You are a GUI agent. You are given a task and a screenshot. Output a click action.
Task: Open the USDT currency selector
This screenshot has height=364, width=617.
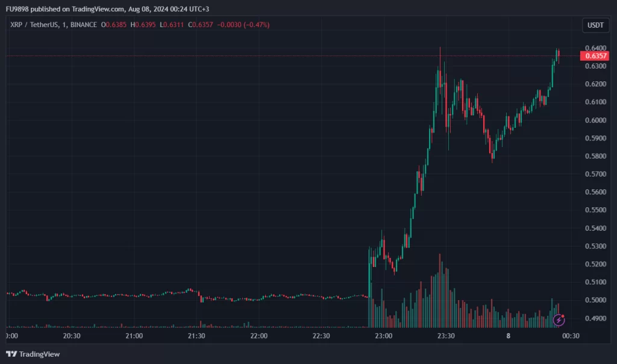tap(597, 25)
